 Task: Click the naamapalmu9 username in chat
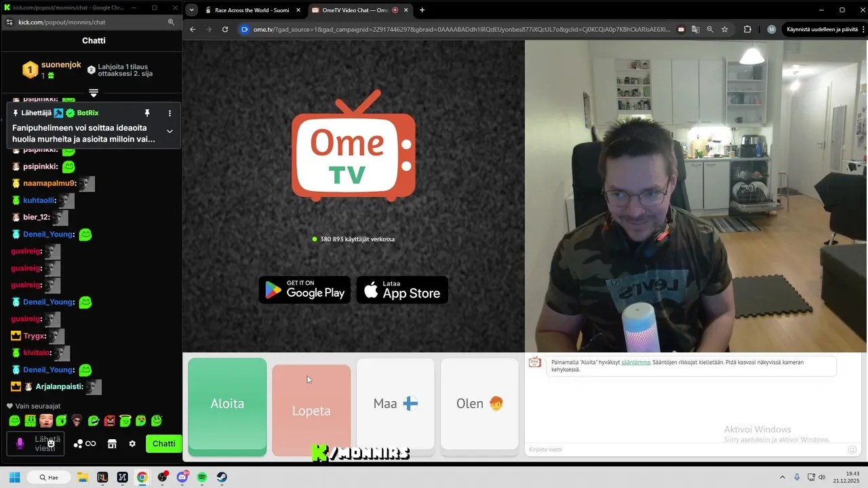click(x=50, y=184)
